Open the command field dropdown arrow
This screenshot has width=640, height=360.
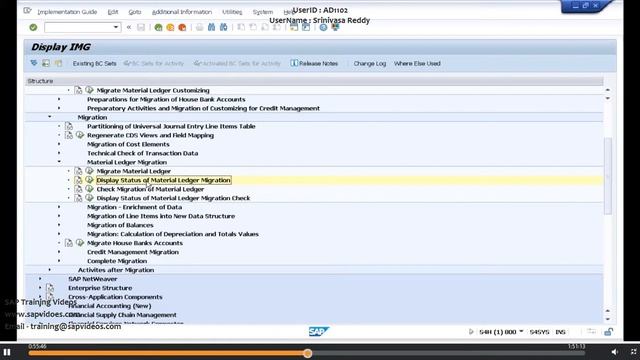116,27
